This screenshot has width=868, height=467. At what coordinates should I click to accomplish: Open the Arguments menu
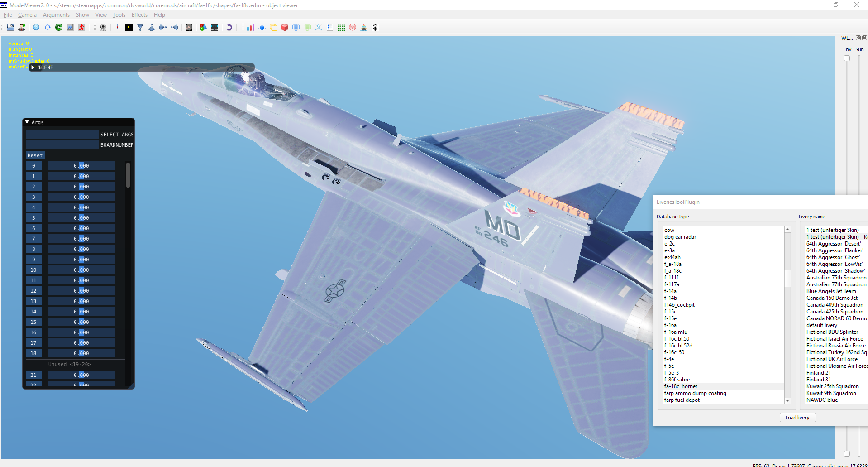point(56,15)
